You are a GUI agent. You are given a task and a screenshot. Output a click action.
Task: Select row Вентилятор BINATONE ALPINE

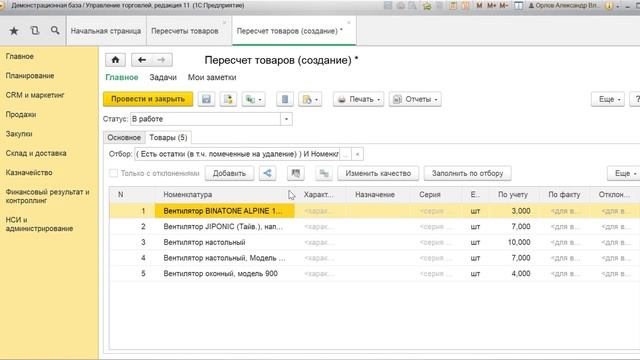(x=375, y=211)
